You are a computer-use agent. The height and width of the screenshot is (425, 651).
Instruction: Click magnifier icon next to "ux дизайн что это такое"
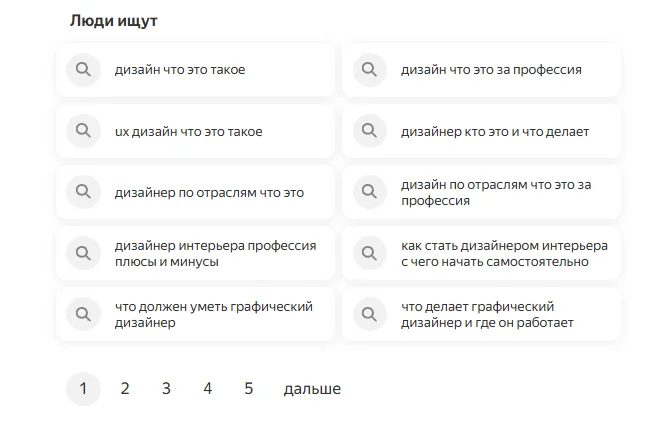[83, 131]
